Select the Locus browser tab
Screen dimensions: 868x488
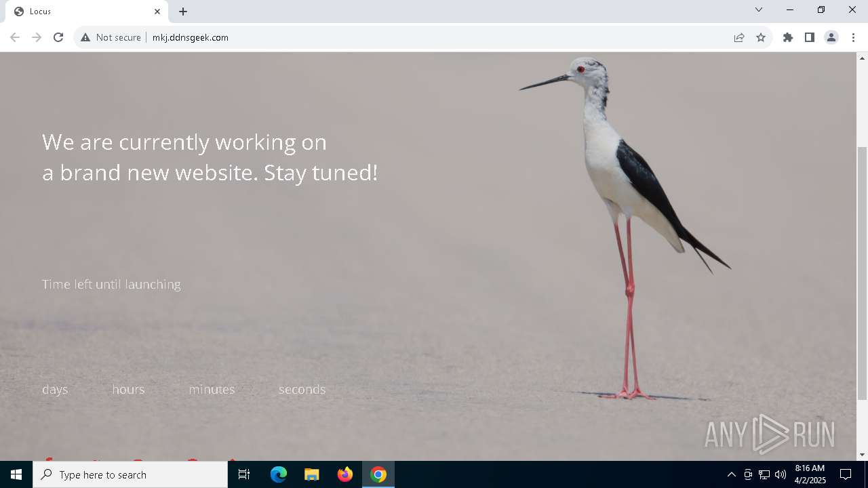pyautogui.click(x=87, y=12)
